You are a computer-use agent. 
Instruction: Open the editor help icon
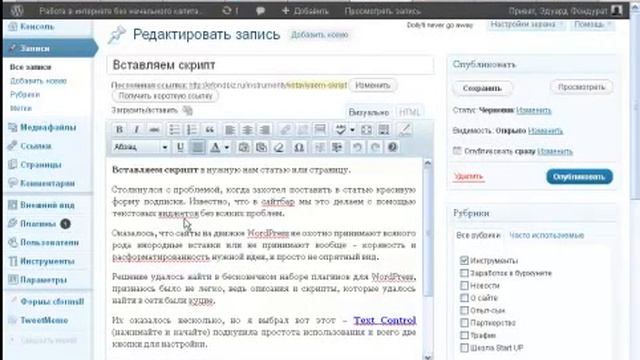392,147
